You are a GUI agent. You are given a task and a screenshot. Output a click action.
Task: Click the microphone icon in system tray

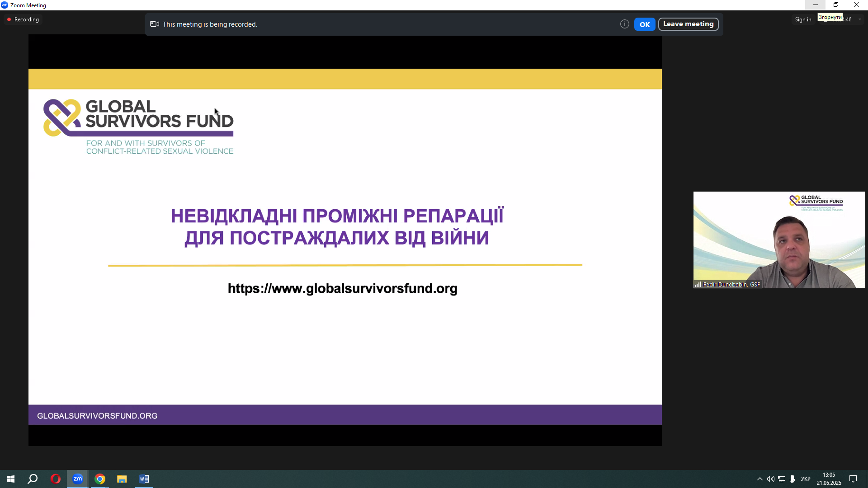(792, 479)
